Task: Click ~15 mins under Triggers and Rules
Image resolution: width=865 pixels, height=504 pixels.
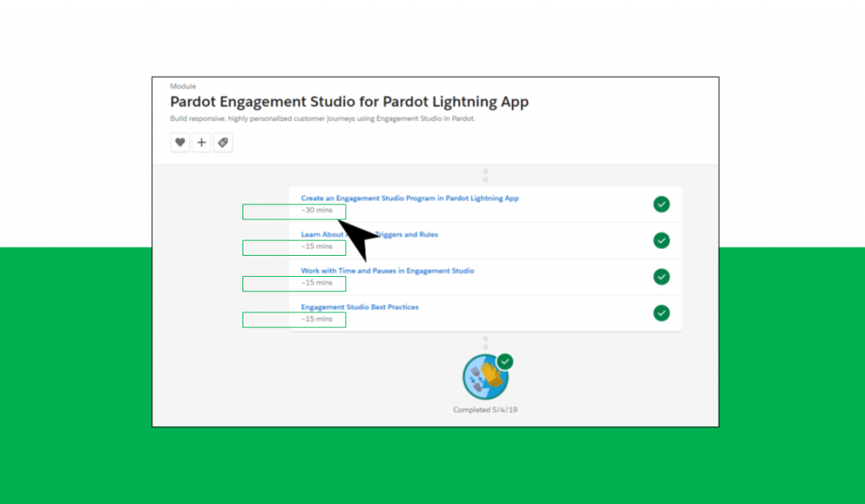Action: click(317, 247)
